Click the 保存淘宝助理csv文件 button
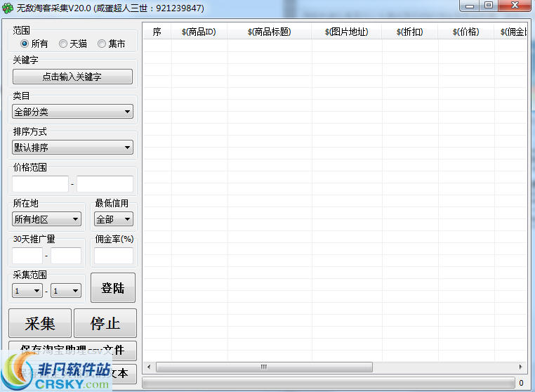This screenshot has height=392, width=535. tap(72, 351)
